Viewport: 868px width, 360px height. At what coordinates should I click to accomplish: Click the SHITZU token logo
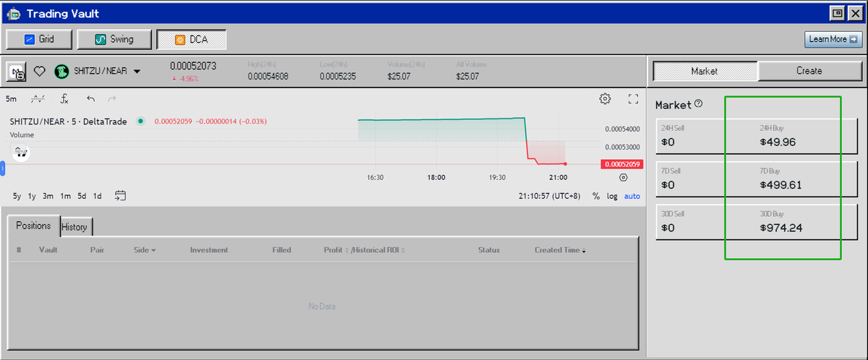point(62,72)
